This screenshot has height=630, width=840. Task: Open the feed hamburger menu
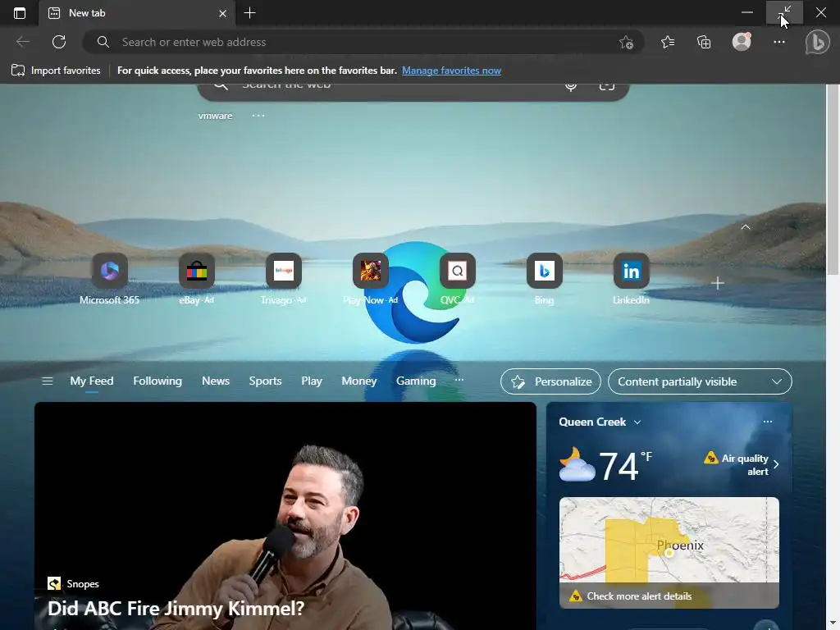tap(47, 381)
